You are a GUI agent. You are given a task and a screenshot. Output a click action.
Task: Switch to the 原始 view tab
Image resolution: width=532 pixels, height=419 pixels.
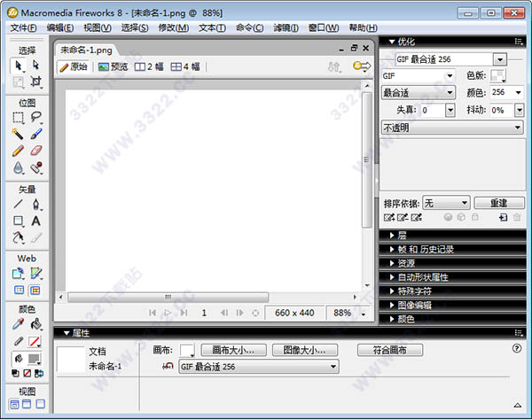74,66
